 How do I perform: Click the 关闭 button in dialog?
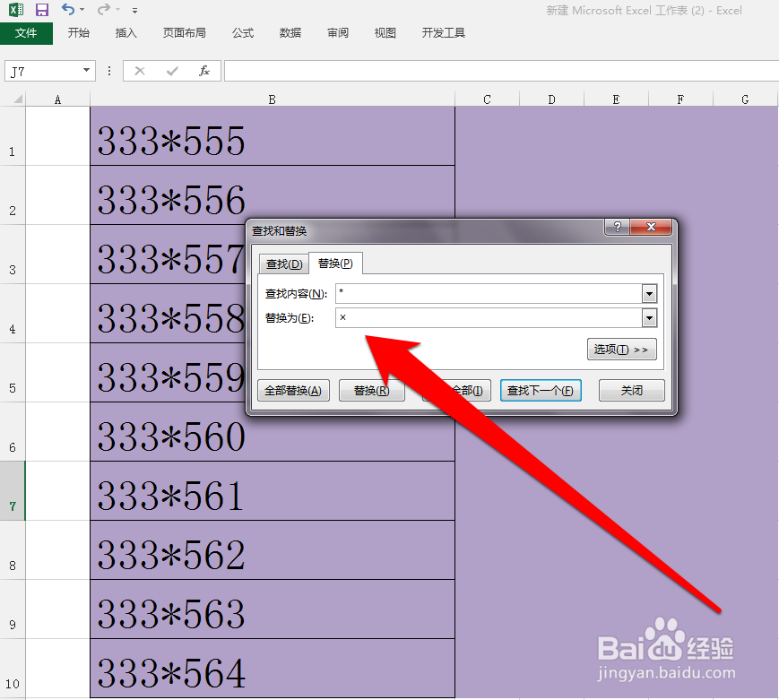click(x=631, y=391)
